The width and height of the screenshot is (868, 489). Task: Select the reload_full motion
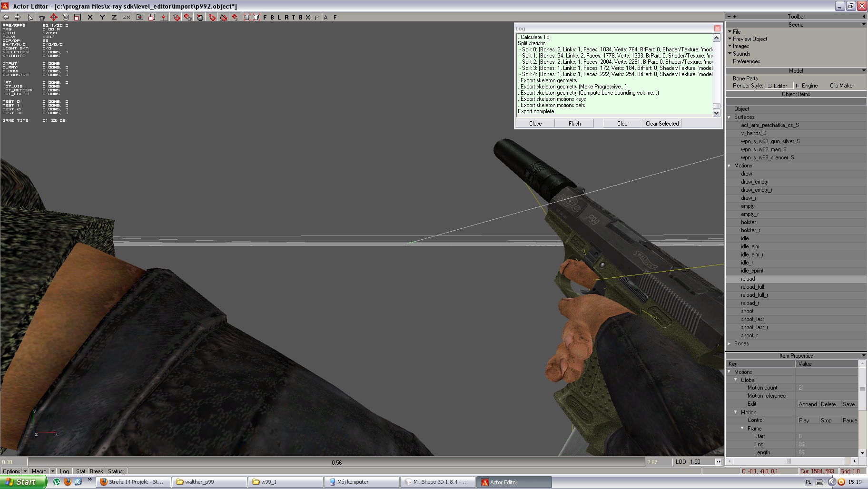click(752, 287)
